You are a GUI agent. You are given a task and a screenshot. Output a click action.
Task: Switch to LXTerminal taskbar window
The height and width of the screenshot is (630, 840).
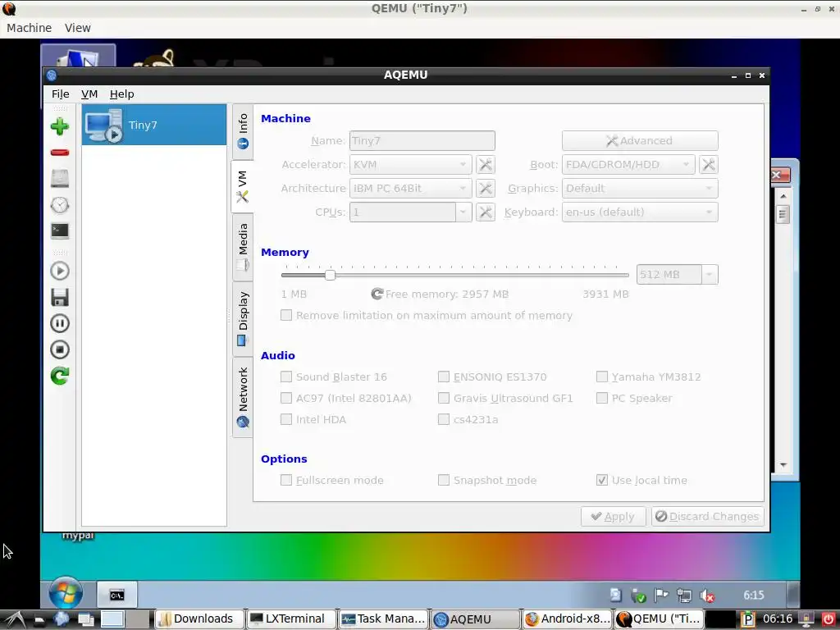point(291,619)
